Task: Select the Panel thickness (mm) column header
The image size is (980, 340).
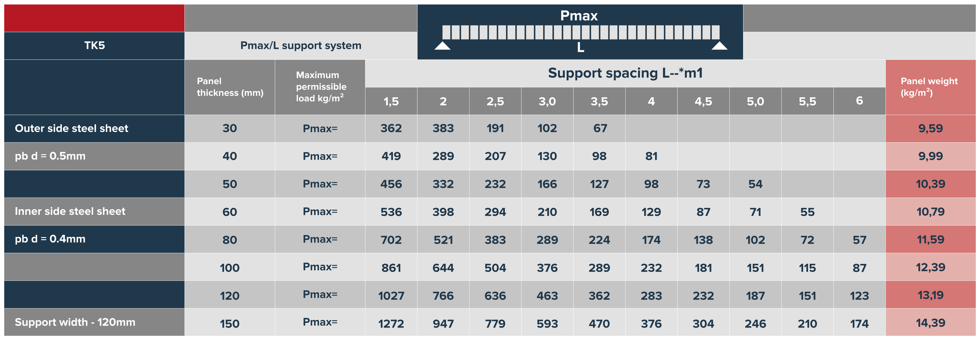Action: coord(230,87)
